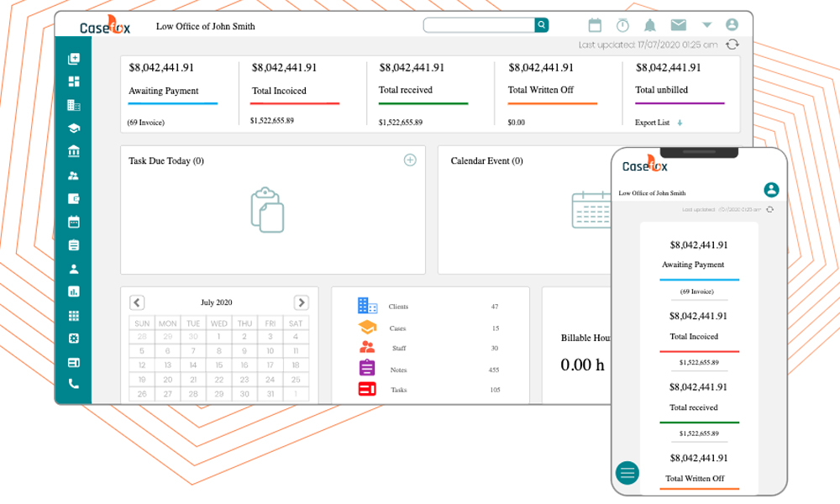Click the Total Incoiced label on the desktop dashboard

[279, 91]
